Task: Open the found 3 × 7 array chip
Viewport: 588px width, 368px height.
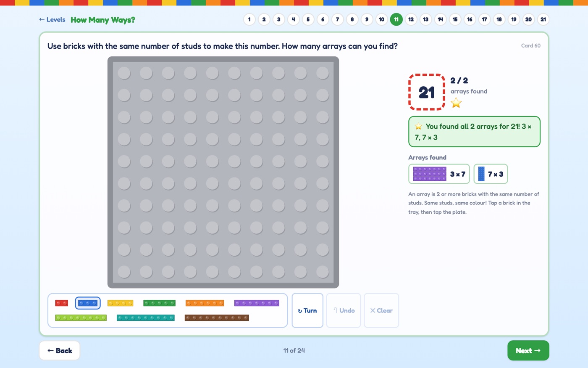Action: [439, 174]
